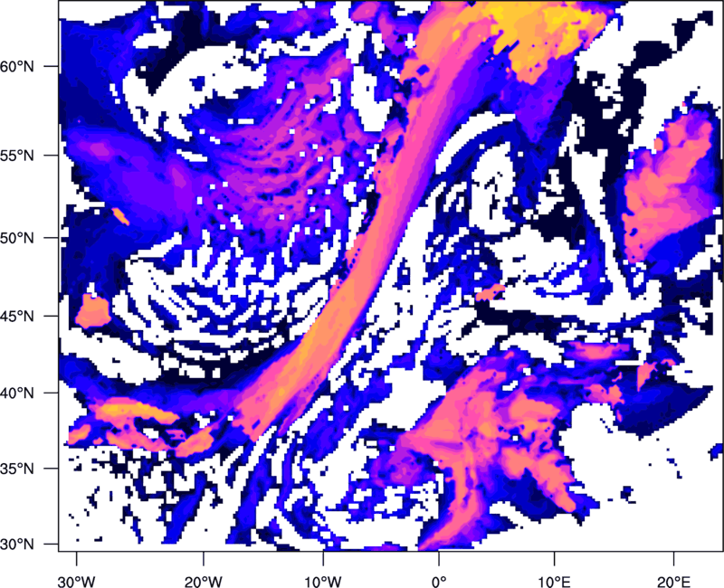
Task: Click the 50°N latitude label
Action: (x=17, y=239)
